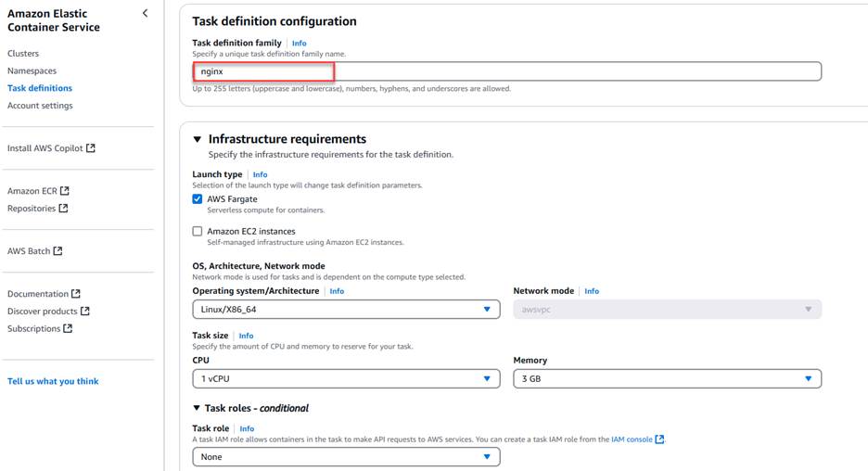The image size is (868, 471).
Task: Open Documentation link
Action: click(x=38, y=293)
